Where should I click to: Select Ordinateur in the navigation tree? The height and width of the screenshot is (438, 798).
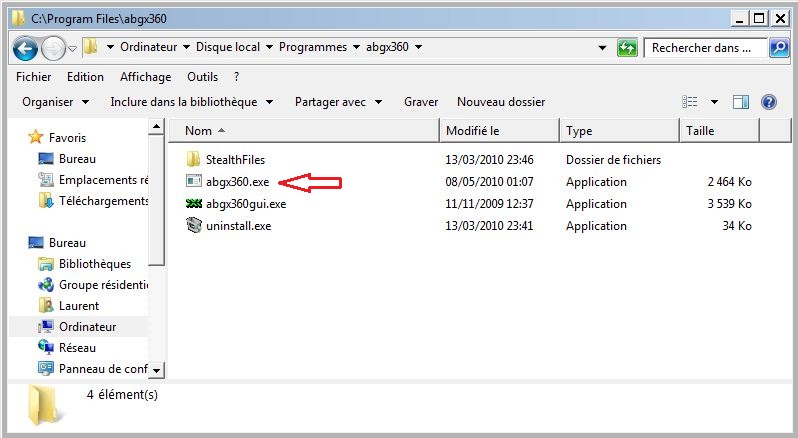88,327
